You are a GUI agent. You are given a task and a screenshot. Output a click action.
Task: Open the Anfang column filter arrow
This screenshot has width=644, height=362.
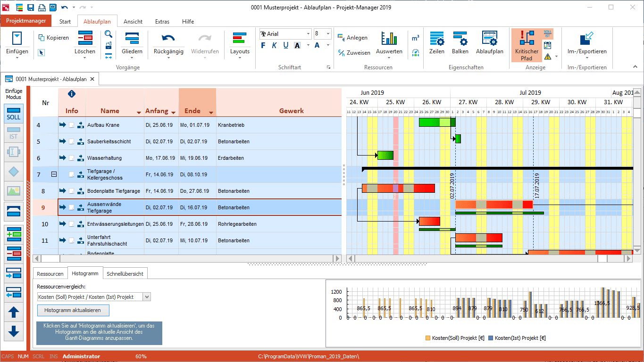coord(174,113)
